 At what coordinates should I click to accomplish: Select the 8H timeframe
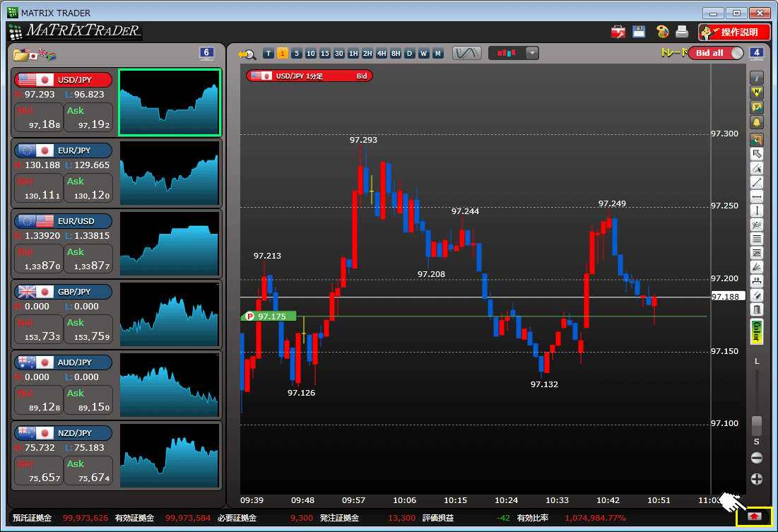pos(396,53)
